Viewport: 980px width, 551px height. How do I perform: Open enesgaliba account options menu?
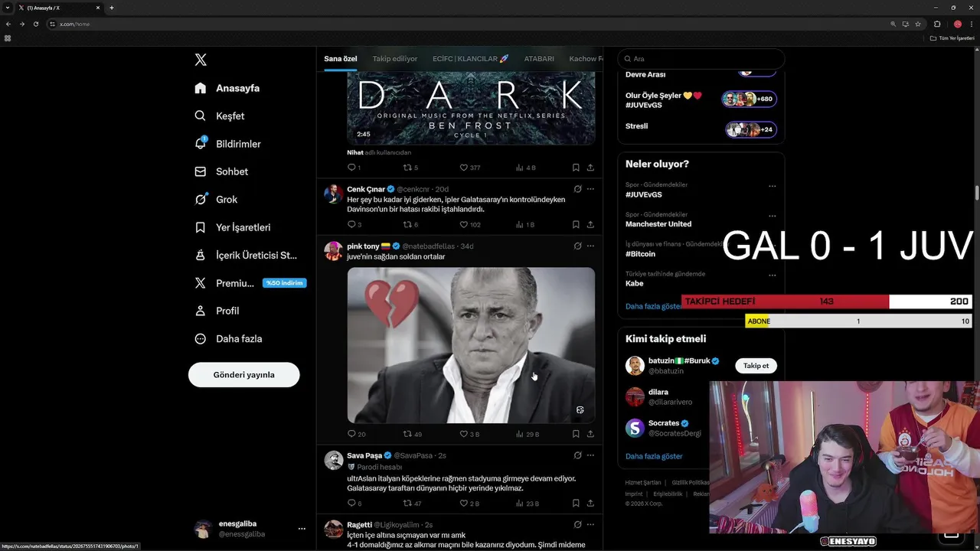click(302, 529)
